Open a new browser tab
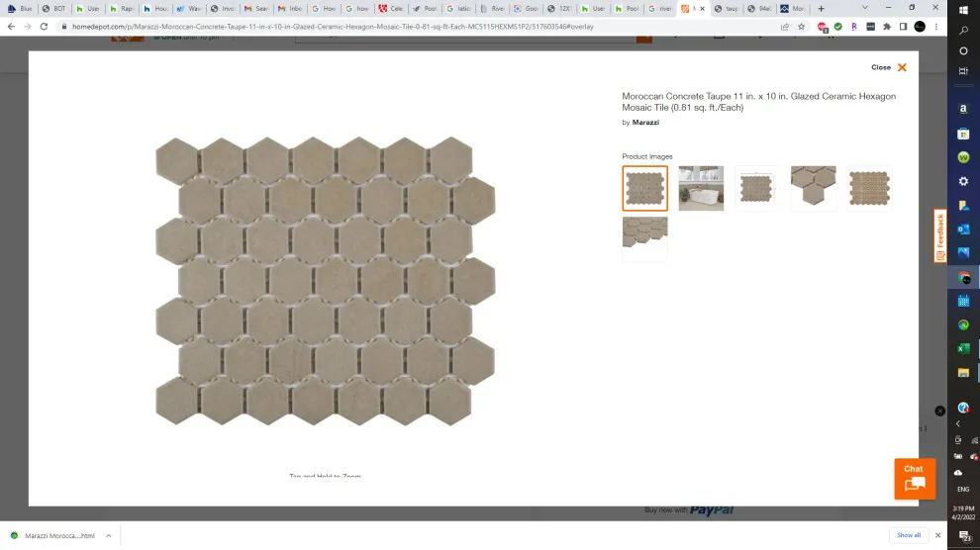 (x=822, y=9)
